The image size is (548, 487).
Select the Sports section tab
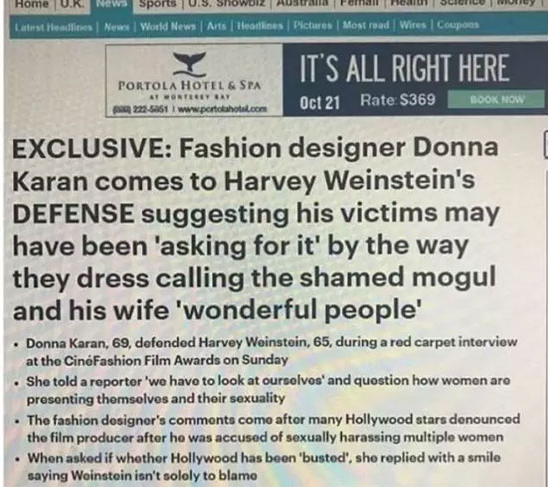tap(158, 3)
